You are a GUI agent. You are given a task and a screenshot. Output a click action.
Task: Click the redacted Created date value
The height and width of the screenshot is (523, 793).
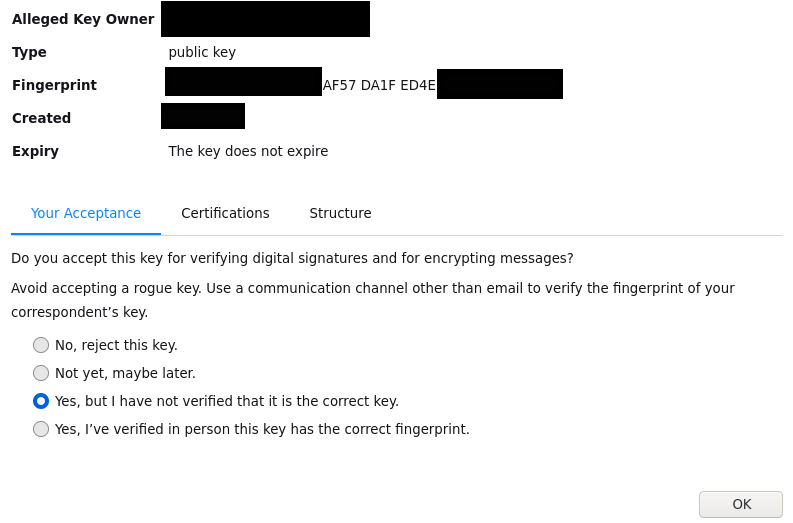click(x=203, y=116)
